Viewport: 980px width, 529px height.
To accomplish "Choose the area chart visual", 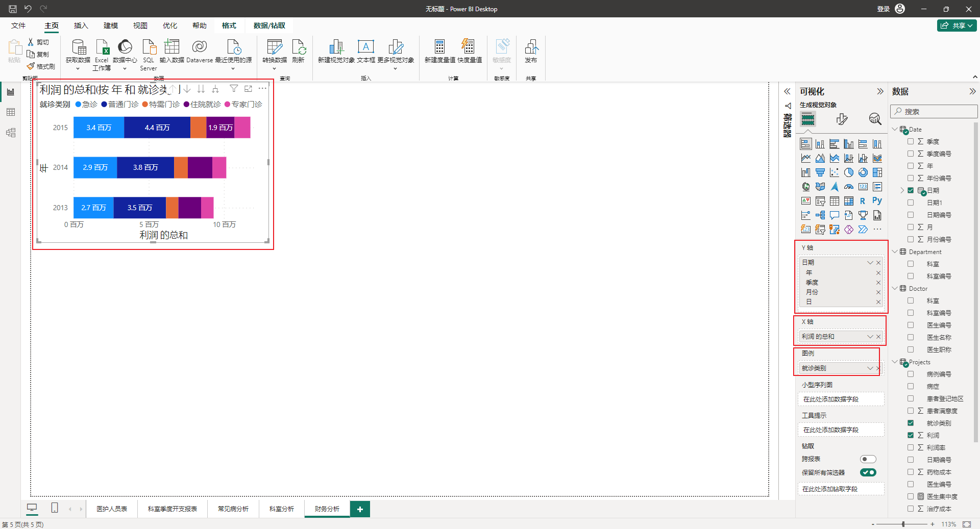I will (x=820, y=158).
